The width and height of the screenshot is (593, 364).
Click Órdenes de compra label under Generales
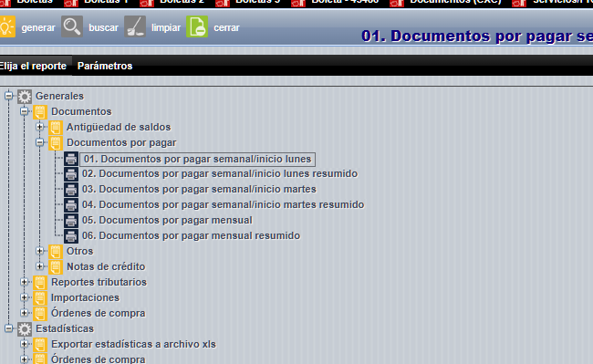pos(98,313)
